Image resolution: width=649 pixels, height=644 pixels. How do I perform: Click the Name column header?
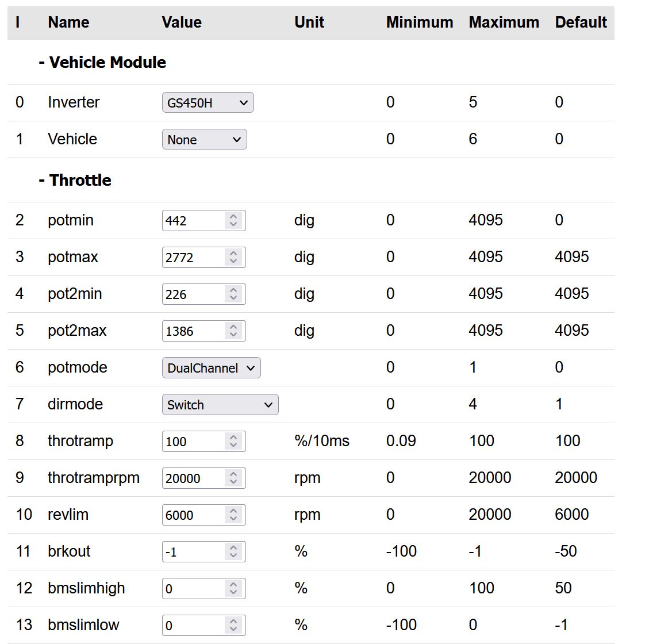coord(68,22)
